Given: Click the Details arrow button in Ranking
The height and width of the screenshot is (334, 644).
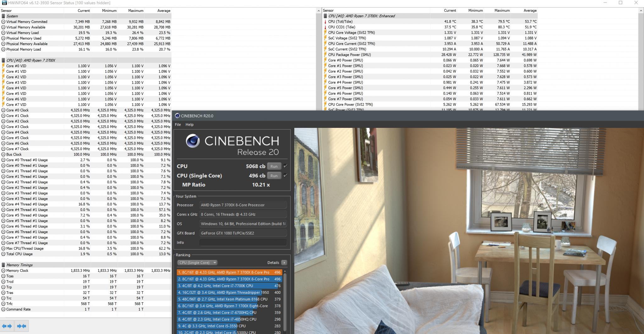Looking at the screenshot, I should [284, 263].
